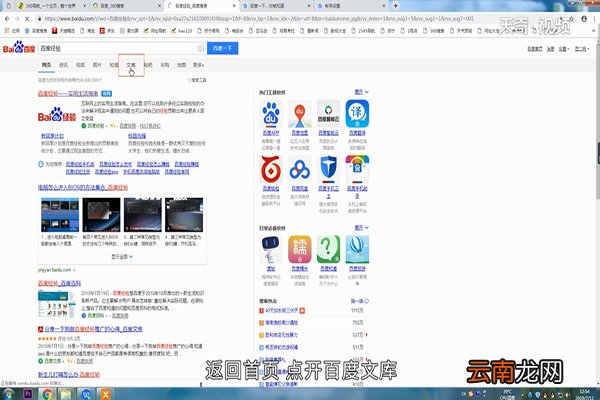Viewport: 600px width, 400px height.
Task: Select the 贴吧 search tab
Action: pyautogui.click(x=148, y=65)
